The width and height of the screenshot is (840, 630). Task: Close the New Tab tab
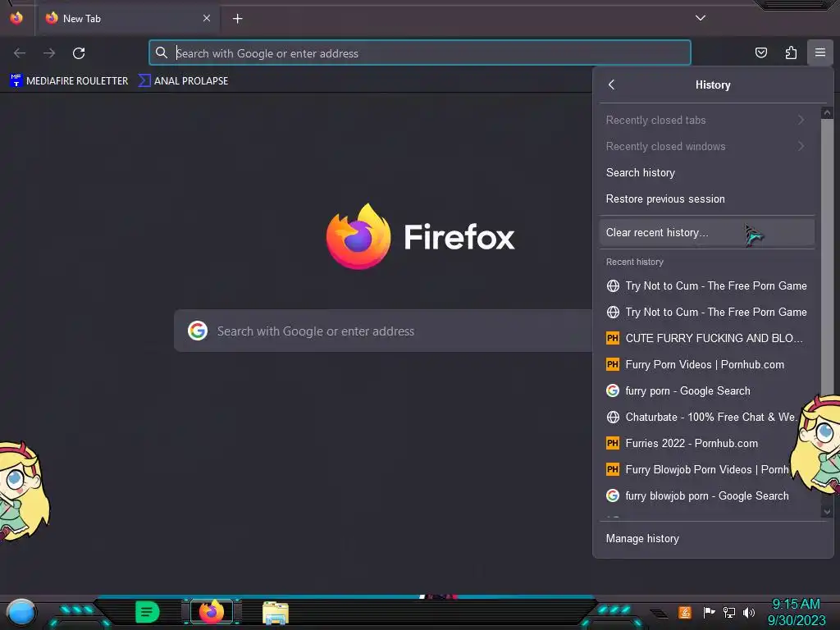click(x=206, y=18)
